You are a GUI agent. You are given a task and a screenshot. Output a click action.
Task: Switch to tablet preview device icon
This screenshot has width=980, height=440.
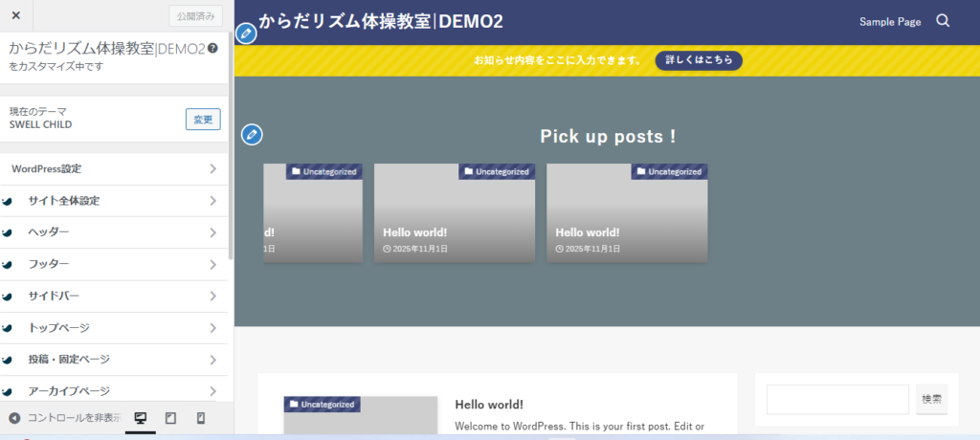click(x=170, y=418)
